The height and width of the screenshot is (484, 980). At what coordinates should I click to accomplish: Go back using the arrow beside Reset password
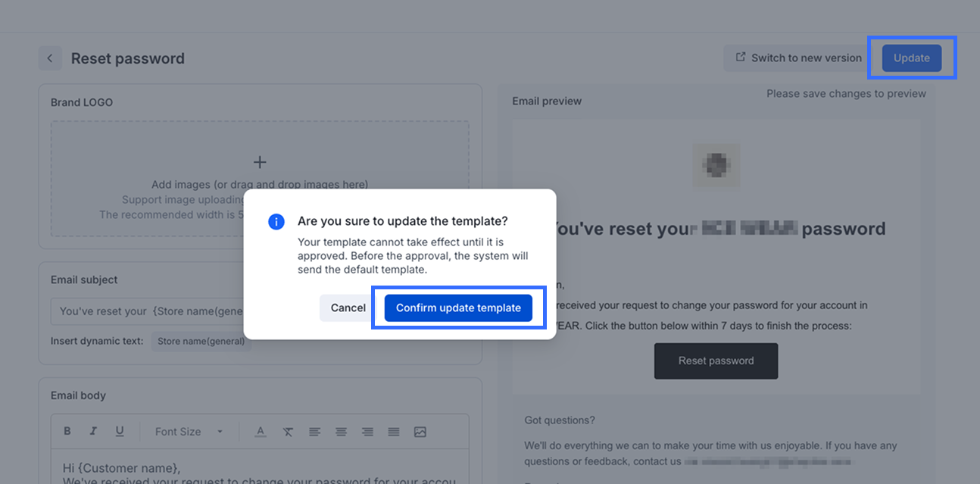coord(50,58)
